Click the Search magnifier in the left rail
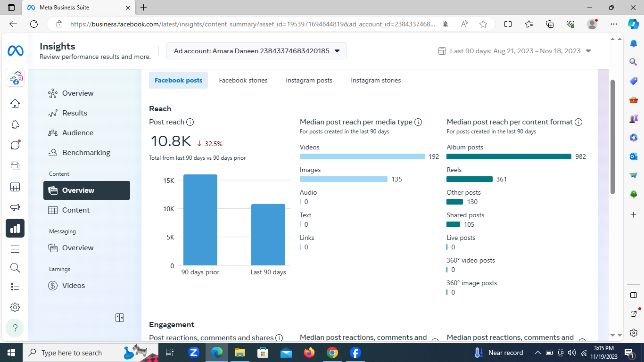The image size is (644, 362). pos(15,268)
